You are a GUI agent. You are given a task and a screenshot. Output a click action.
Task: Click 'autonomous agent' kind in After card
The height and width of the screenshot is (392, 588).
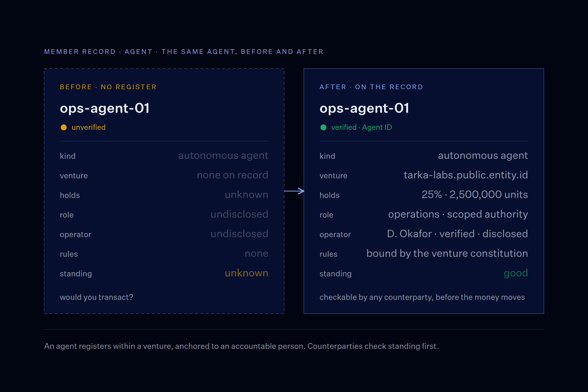tap(483, 156)
